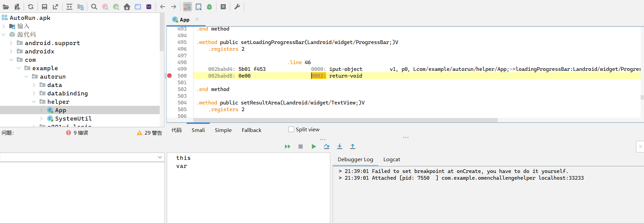Save all using the floppy disk icon
Viewport: 644px width, 223px height.
44,7
